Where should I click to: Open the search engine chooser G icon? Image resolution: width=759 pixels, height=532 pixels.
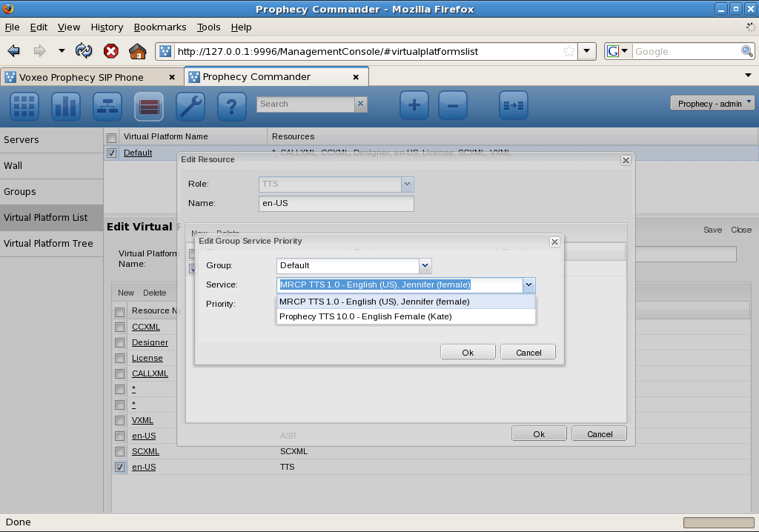tap(617, 51)
